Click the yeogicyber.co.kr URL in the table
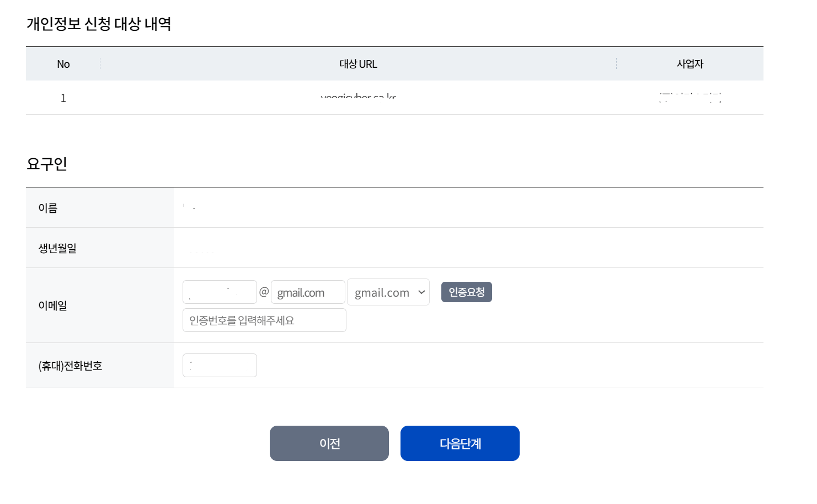Screen dimensions: 817x504 [x=359, y=98]
